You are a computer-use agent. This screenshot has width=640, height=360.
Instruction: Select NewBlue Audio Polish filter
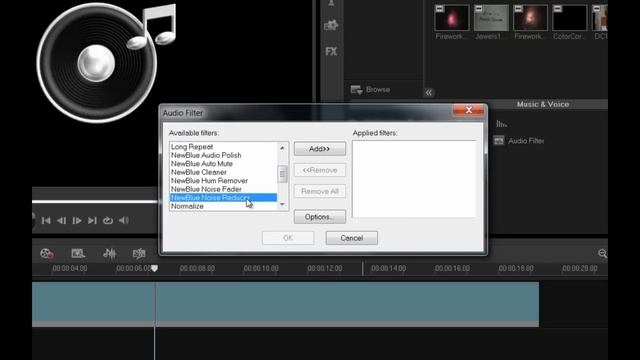206,155
